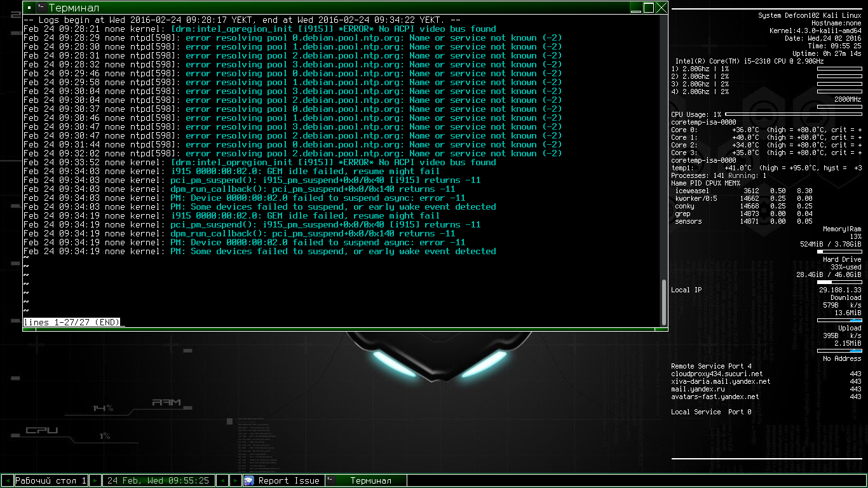This screenshot has height=488, width=868.
Task: Click the 09:34:03 'GEM idle failed' kernel line
Action: pyautogui.click(x=231, y=171)
